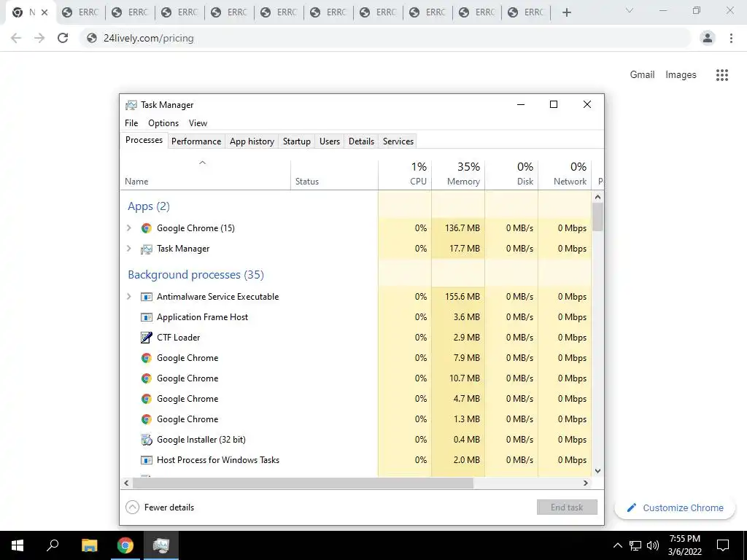Viewport: 747px width, 560px height.
Task: Sort processes by the Name column
Action: [x=205, y=175]
